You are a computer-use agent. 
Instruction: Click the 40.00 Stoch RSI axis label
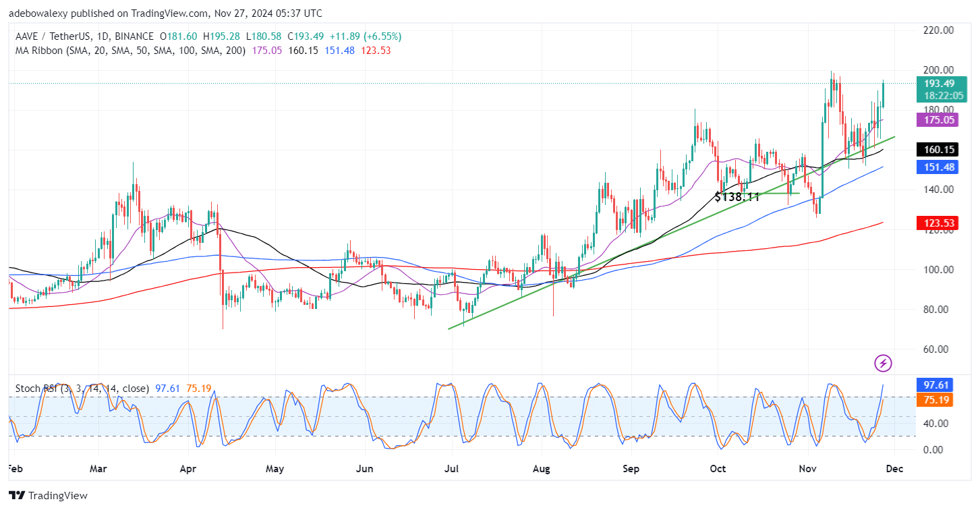(936, 424)
